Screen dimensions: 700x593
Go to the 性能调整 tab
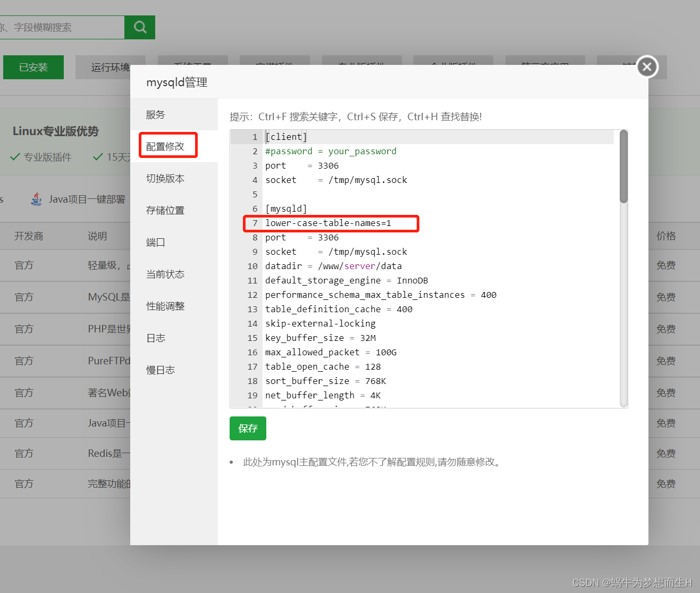174,306
